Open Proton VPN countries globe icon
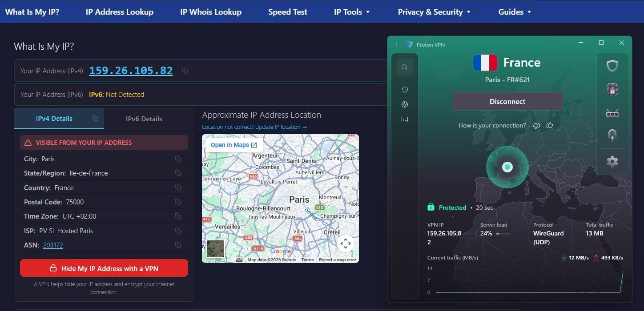The height and width of the screenshot is (311, 644). pos(404,104)
